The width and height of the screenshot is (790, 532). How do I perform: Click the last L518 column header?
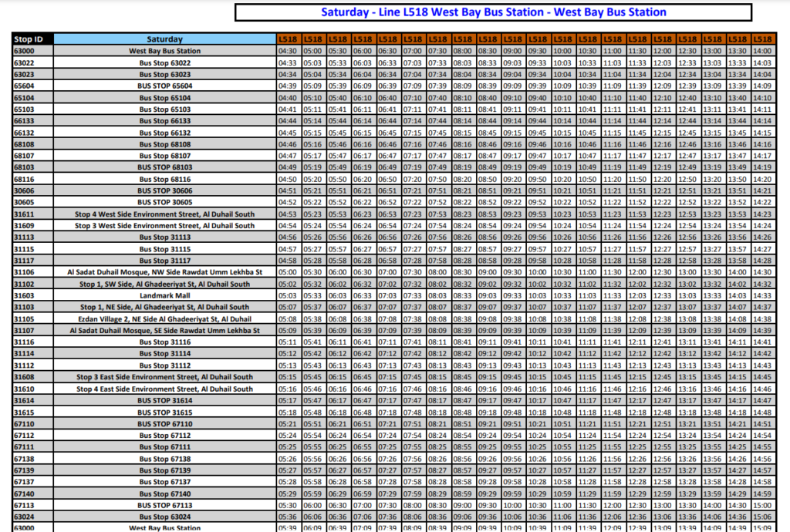tap(762, 39)
